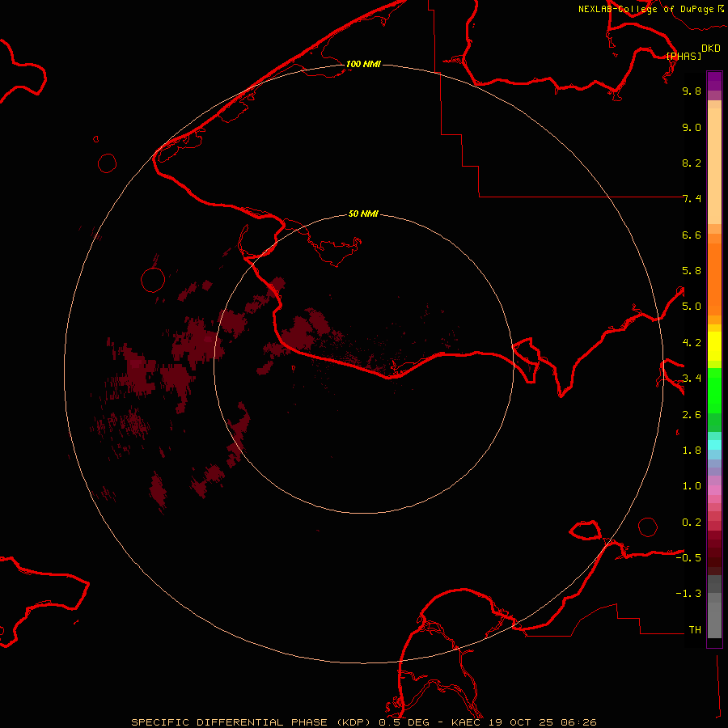Click the 4.2 scale value
Viewport: 728px width, 728px height.
point(692,343)
